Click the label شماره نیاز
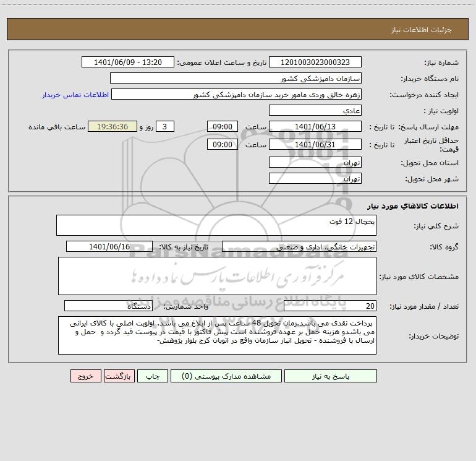 tap(441, 62)
